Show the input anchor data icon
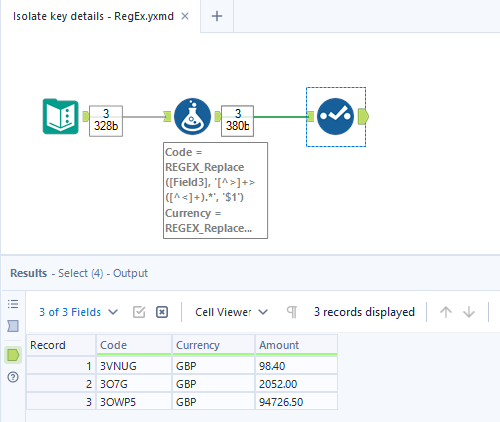 (13, 326)
